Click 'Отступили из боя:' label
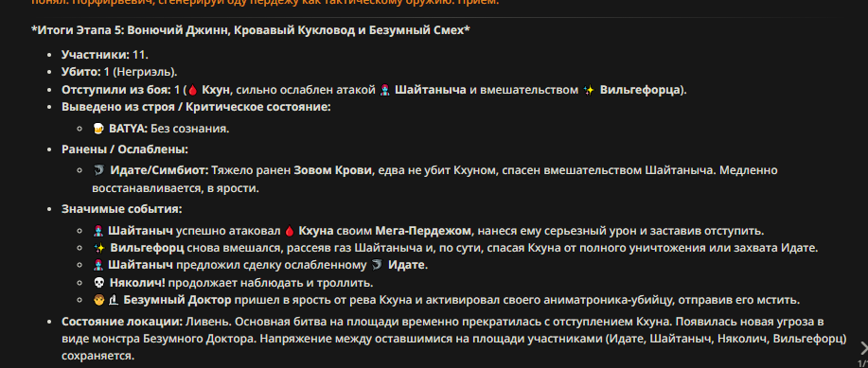The image size is (868, 368). pos(116,90)
